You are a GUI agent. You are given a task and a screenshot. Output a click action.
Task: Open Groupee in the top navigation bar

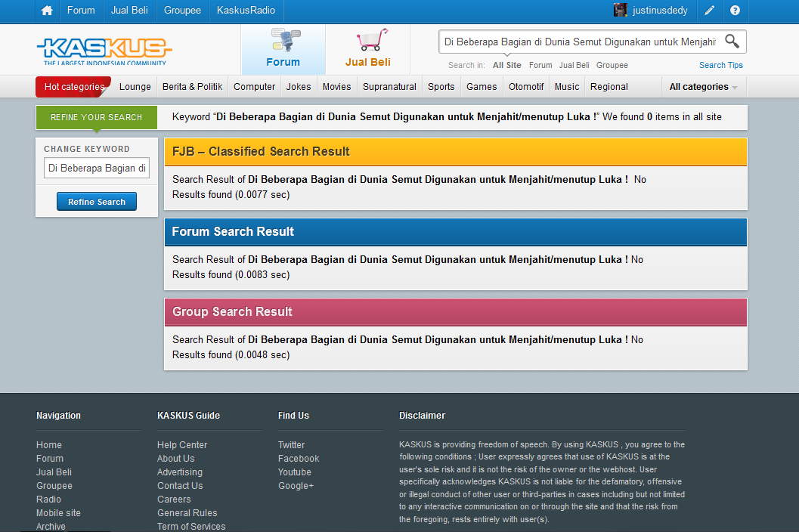[x=182, y=10]
